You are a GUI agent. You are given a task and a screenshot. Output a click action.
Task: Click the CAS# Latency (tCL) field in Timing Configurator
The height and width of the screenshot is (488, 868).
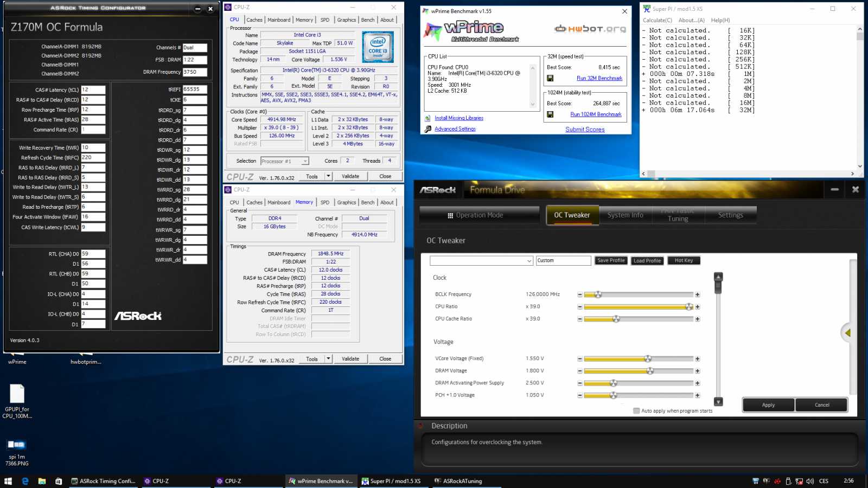click(x=93, y=90)
